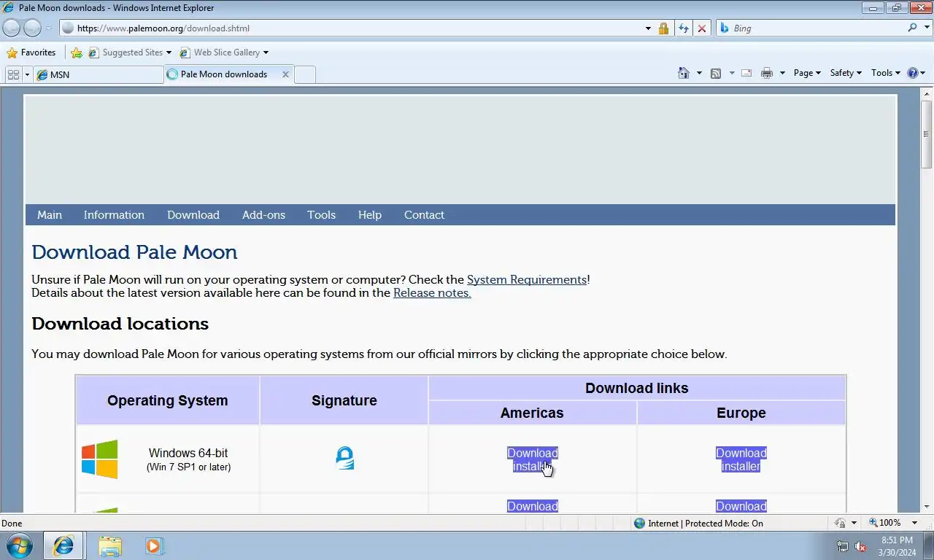Click the Print icon
Screen dimensions: 934x560
(767, 73)
